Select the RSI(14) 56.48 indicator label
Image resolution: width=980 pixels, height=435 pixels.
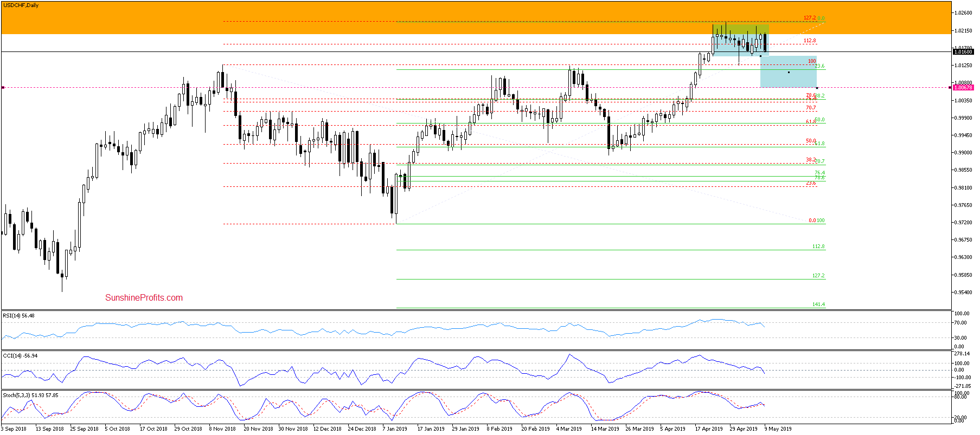[x=19, y=315]
